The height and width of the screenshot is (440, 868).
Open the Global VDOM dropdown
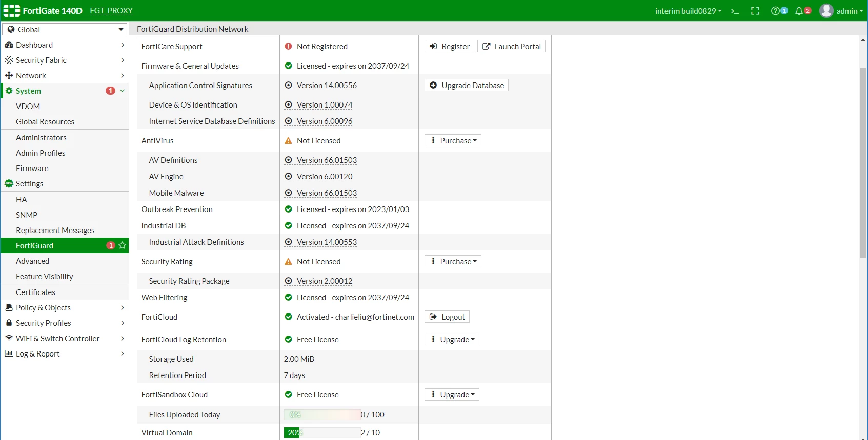[x=65, y=29]
